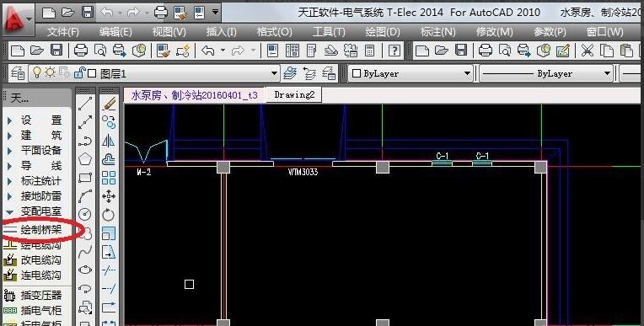Select the Stretch tool
The height and width of the screenshot is (326, 644).
(109, 252)
